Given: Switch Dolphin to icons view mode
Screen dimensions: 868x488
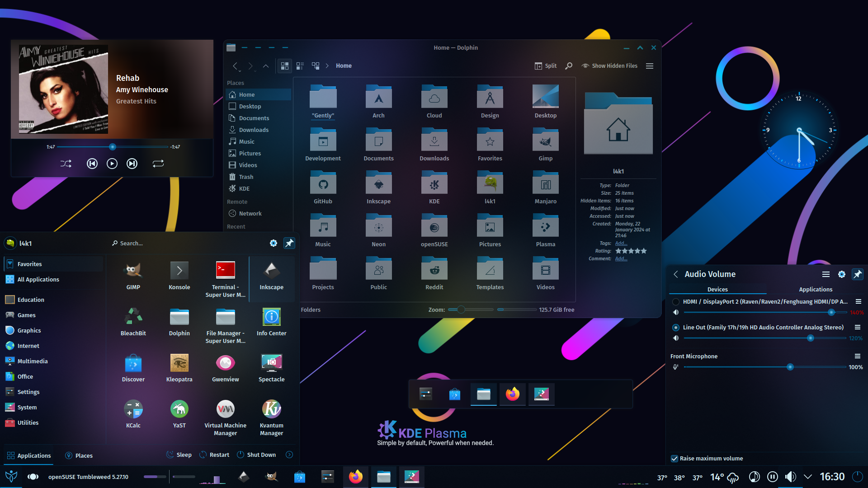Looking at the screenshot, I should [285, 66].
